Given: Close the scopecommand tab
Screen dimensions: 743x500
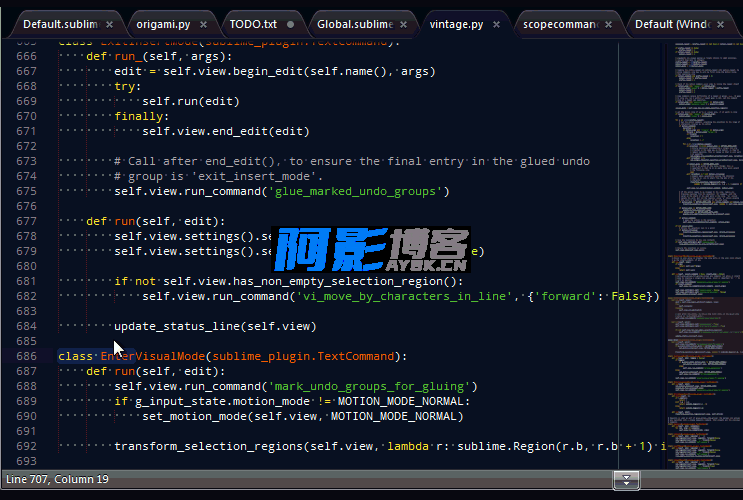Looking at the screenshot, I should pos(608,24).
